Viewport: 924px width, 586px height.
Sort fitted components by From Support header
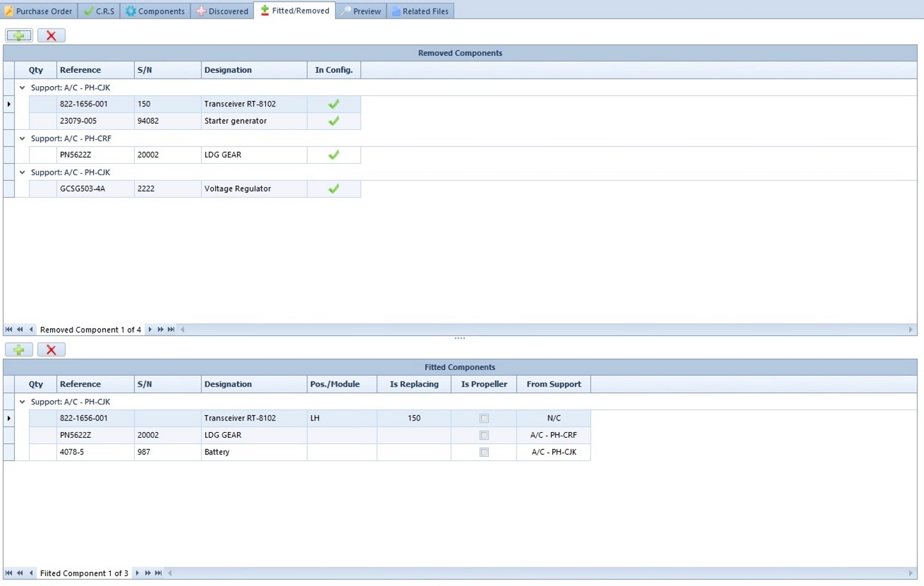[x=553, y=384]
